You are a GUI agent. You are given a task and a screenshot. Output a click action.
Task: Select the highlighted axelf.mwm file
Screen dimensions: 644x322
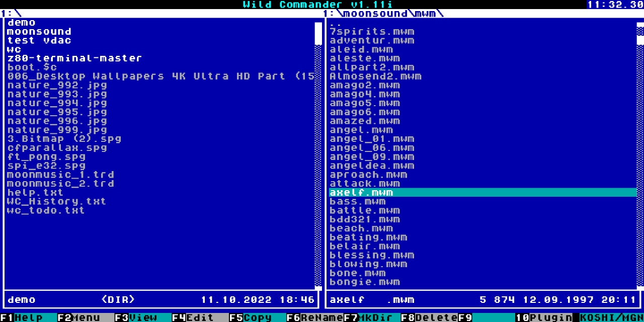tap(483, 193)
